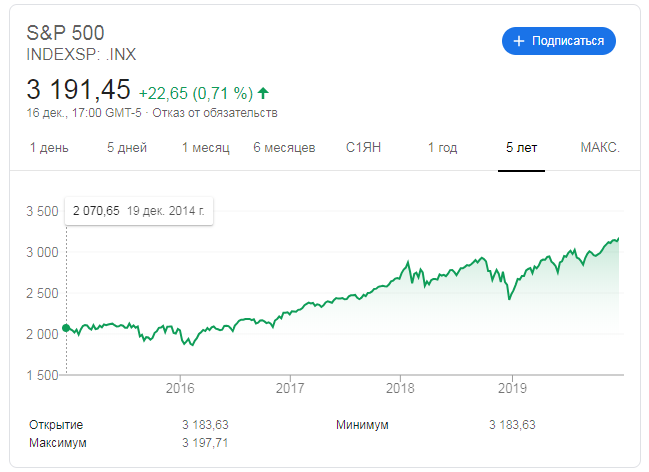Click the rightmost end of chart line
The height and width of the screenshot is (472, 649).
click(x=618, y=238)
